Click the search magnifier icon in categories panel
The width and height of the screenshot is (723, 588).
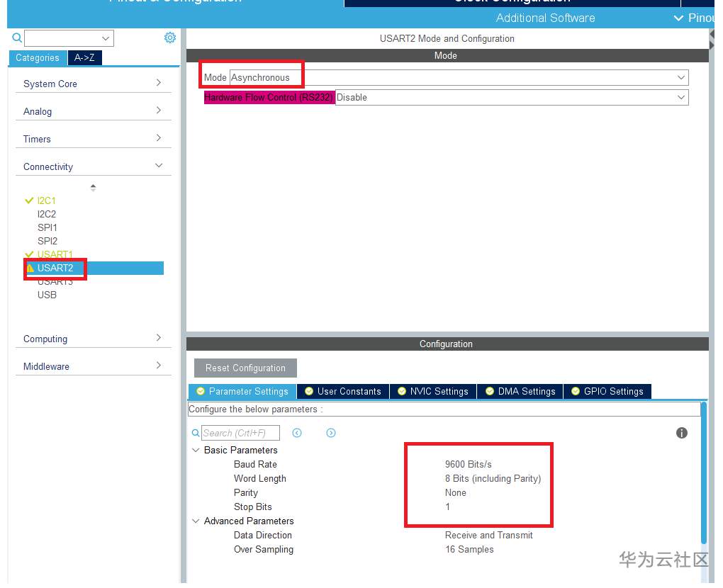(16, 38)
